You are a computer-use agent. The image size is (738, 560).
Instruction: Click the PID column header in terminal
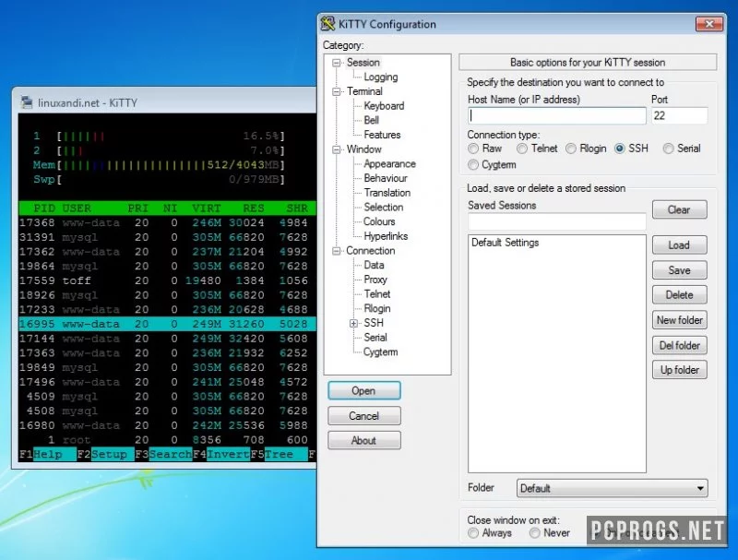click(43, 209)
